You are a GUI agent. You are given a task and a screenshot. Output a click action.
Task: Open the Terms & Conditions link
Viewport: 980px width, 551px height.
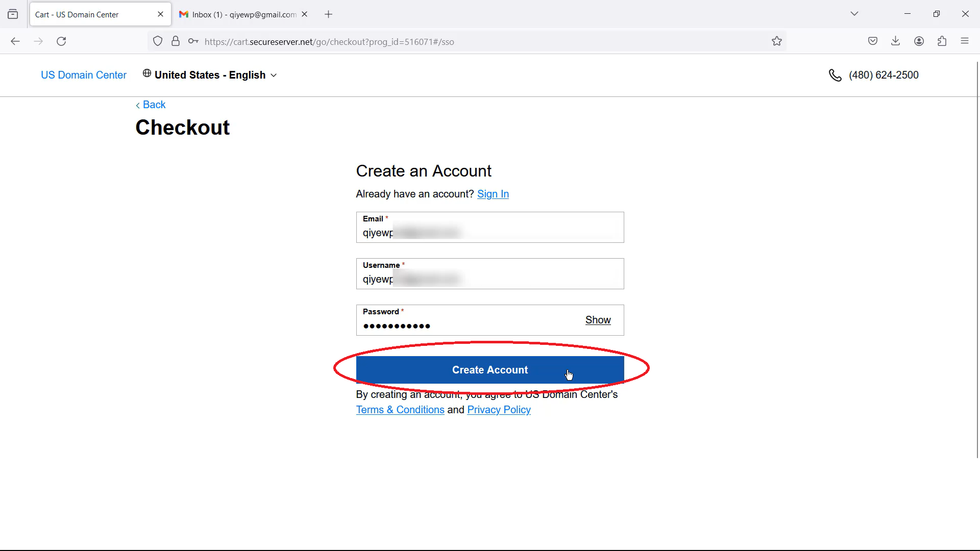point(400,410)
